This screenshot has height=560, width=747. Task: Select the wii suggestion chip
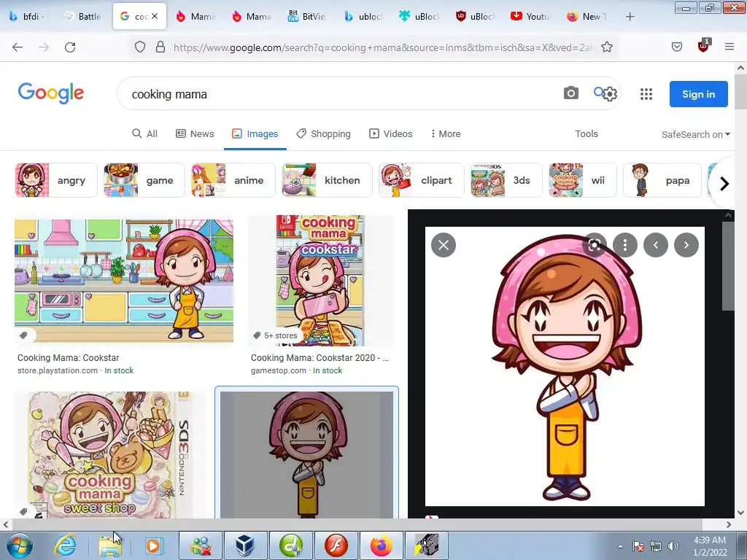[582, 180]
